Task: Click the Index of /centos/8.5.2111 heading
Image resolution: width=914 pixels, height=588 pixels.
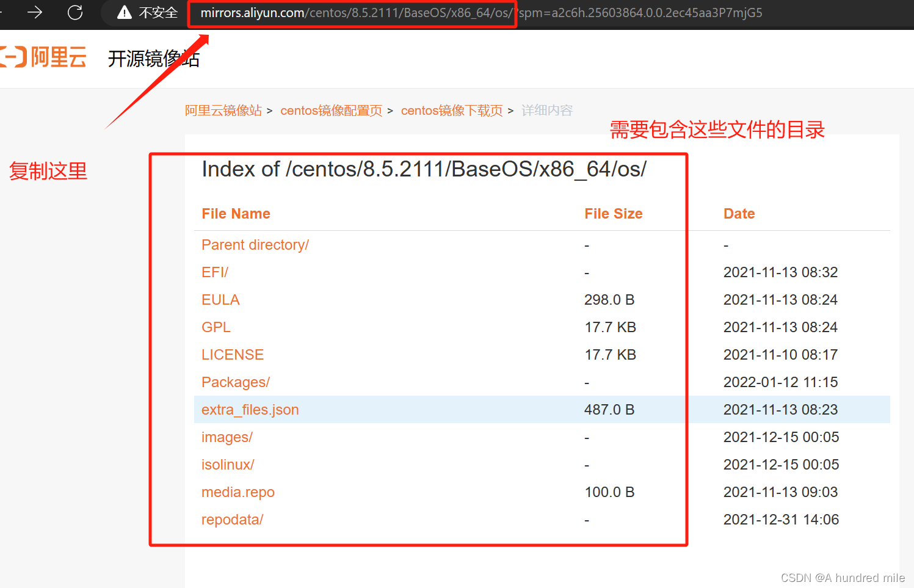Action: click(424, 169)
